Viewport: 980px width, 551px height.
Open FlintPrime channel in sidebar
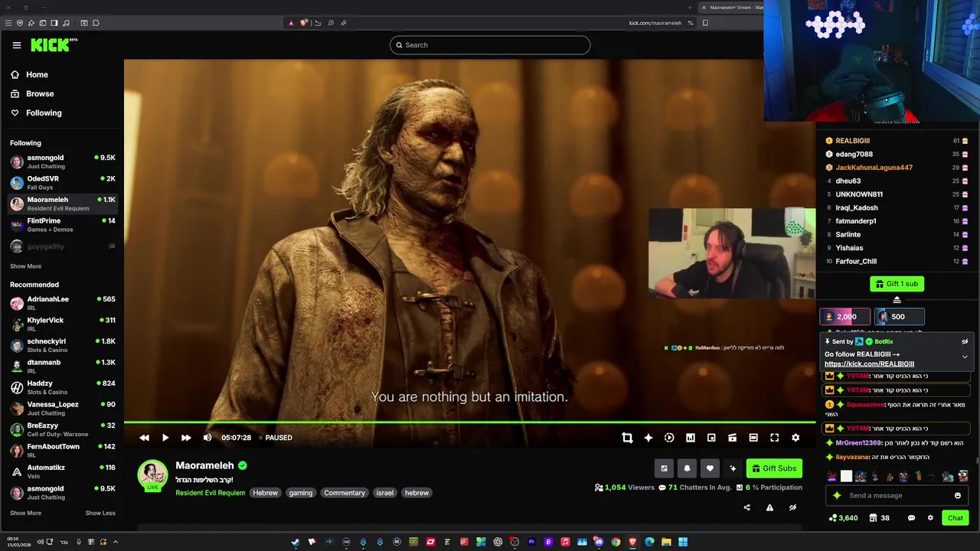click(x=62, y=225)
